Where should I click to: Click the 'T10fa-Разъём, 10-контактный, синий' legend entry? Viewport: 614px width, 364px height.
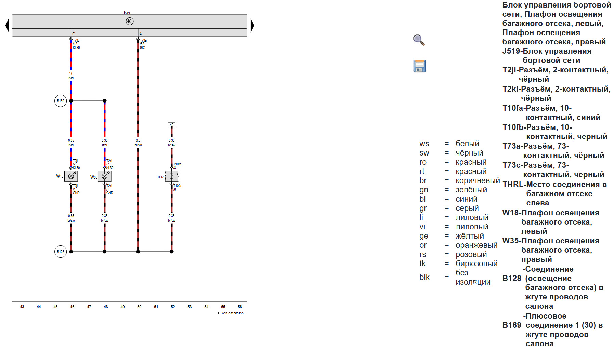551,113
